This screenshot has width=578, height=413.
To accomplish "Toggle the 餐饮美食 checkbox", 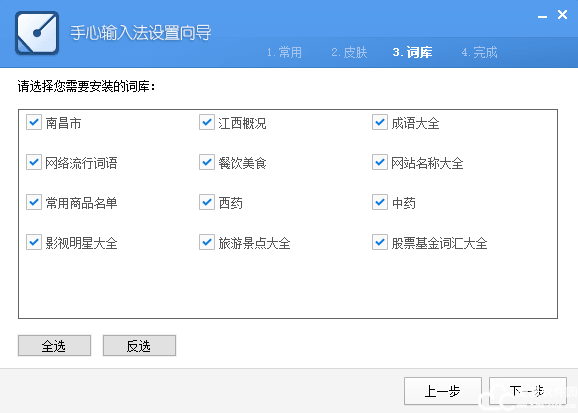I will pos(207,162).
